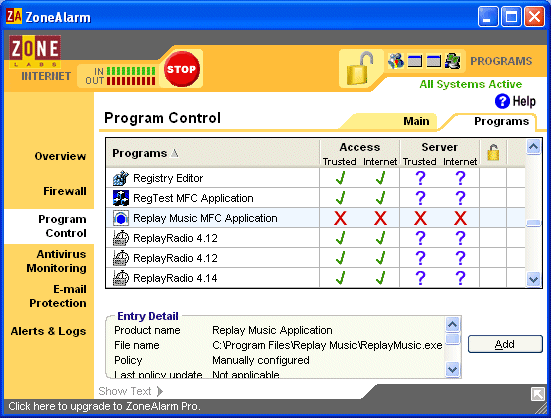This screenshot has height=418, width=551.
Task: Switch to the Main tab
Action: [x=416, y=121]
